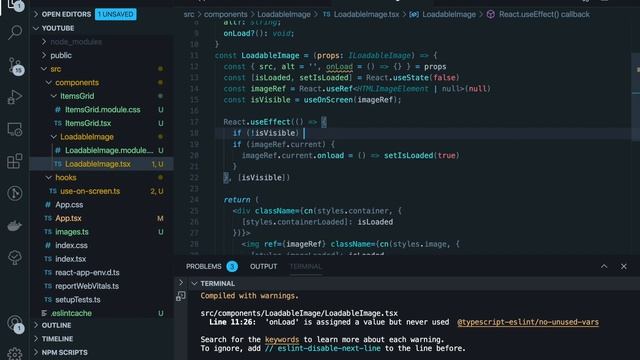Screen dimensions: 640x360
Task: Click the LoadableImage symbol breadcrumb
Action: pos(449,14)
